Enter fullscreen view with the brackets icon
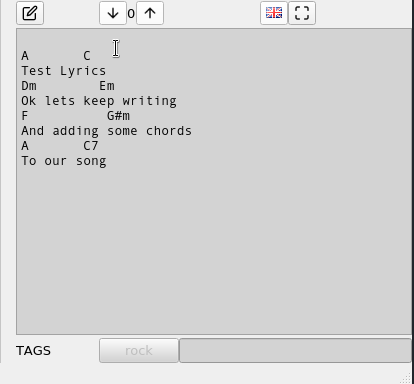This screenshot has height=384, width=414. tap(302, 13)
